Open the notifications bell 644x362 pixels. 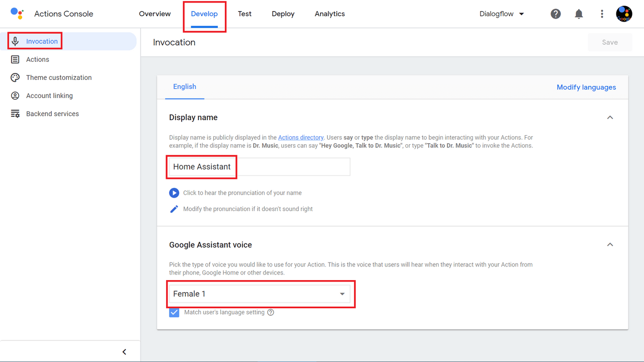pyautogui.click(x=579, y=14)
